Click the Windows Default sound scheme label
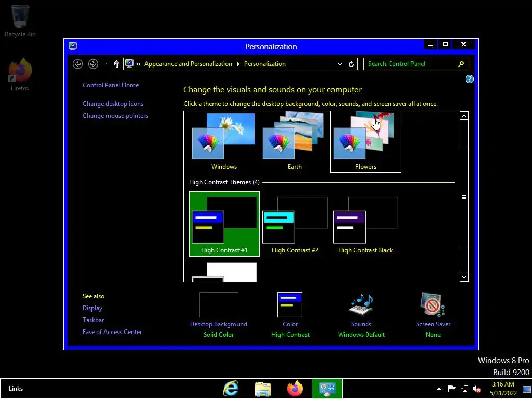The height and width of the screenshot is (399, 532). tap(362, 335)
